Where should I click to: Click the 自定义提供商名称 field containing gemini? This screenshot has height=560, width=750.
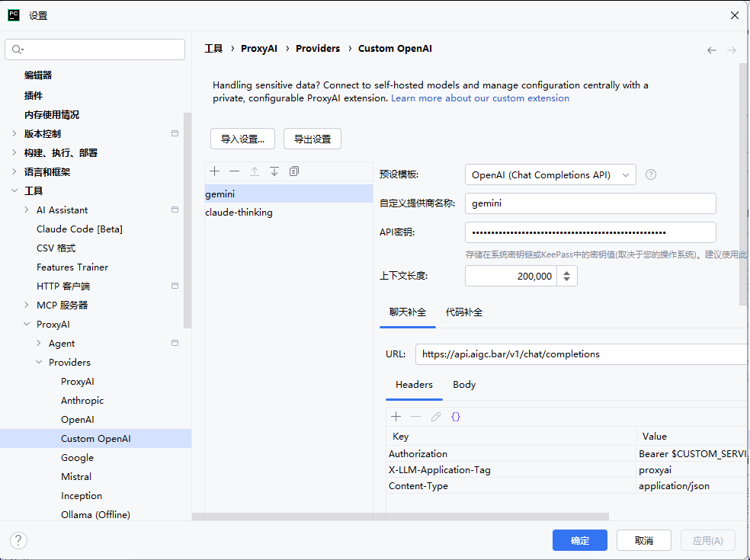(x=590, y=203)
